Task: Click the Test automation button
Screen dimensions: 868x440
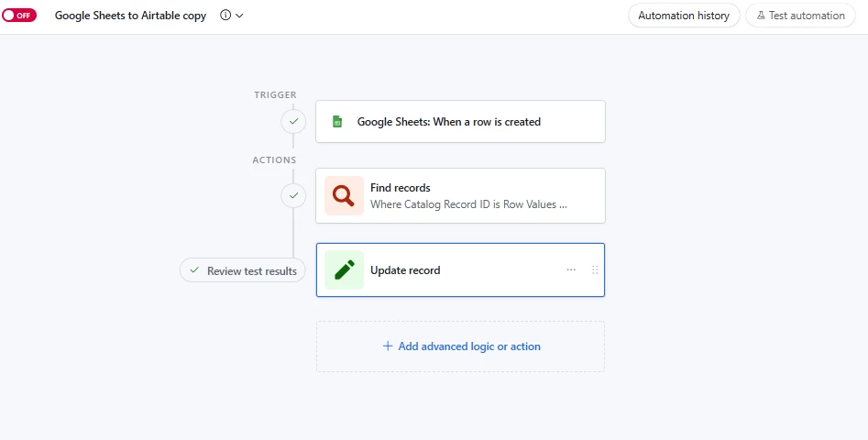Action: point(800,16)
